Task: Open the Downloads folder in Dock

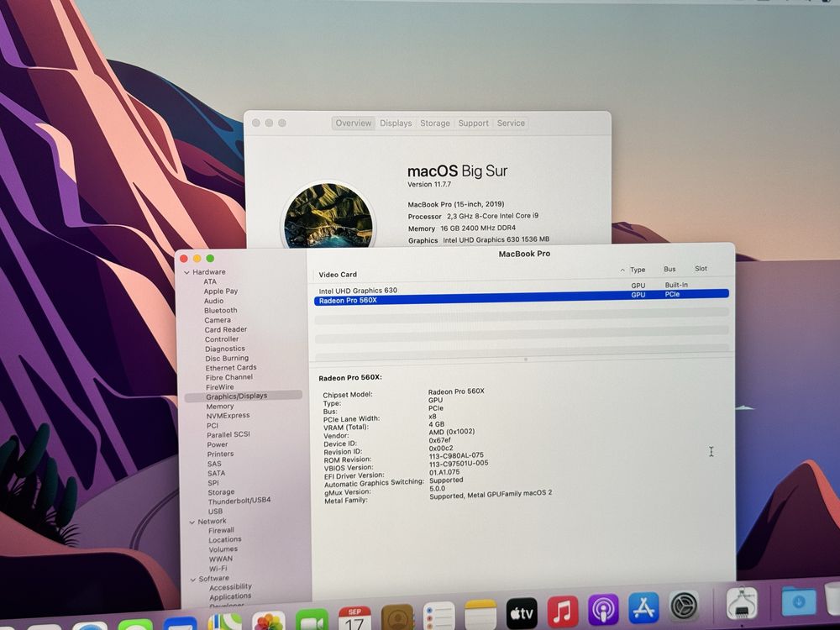Action: 799,601
